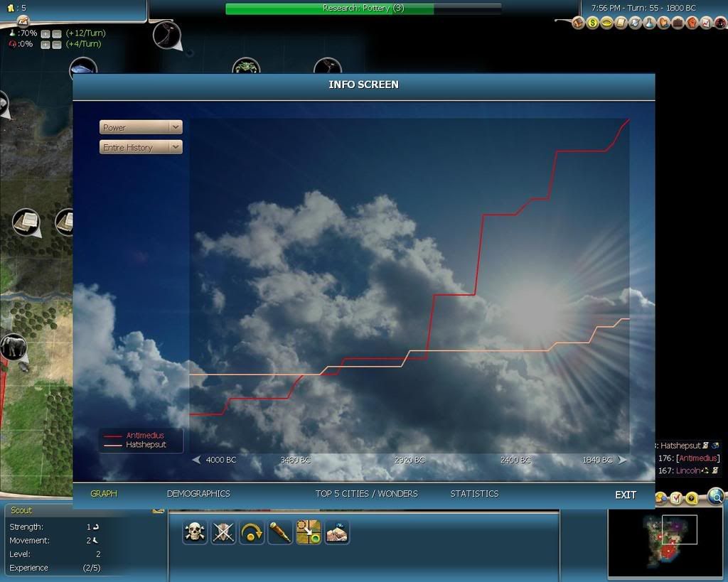Select the GRAPH tab
Image resolution: width=728 pixels, height=582 pixels.
[x=104, y=494]
